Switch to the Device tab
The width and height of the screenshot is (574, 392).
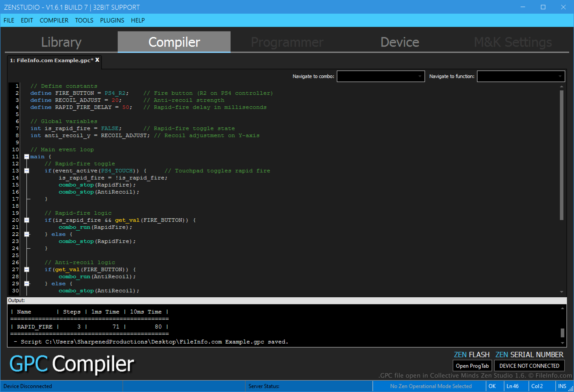pos(400,42)
